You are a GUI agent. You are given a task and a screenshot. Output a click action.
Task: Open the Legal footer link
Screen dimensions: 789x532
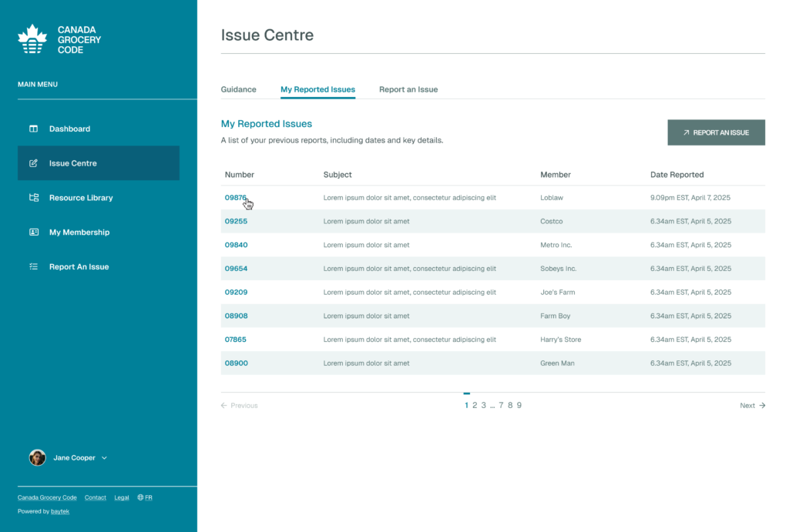122,497
